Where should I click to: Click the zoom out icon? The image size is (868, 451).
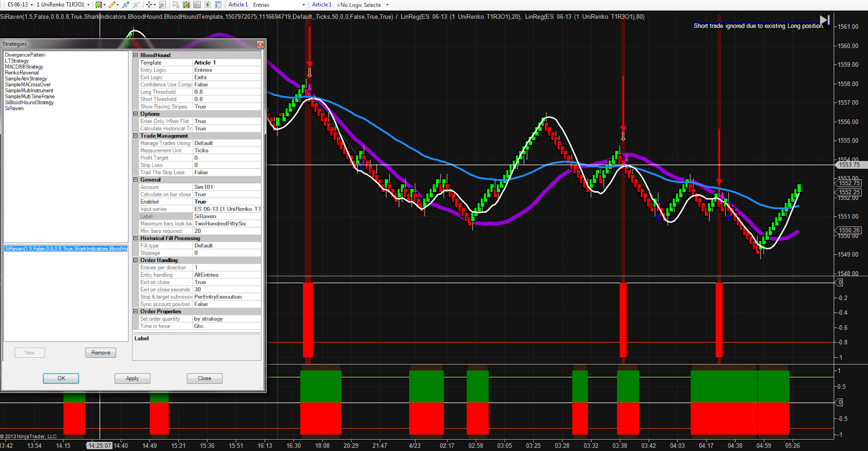pos(136,4)
